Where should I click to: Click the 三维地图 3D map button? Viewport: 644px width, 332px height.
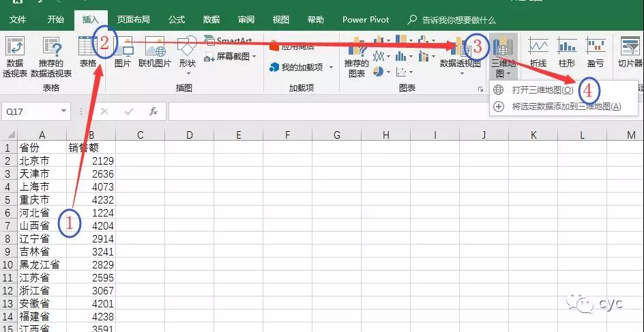[x=503, y=57]
